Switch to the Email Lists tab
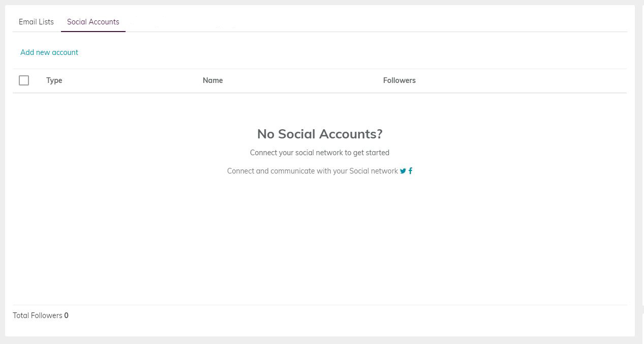 36,22
